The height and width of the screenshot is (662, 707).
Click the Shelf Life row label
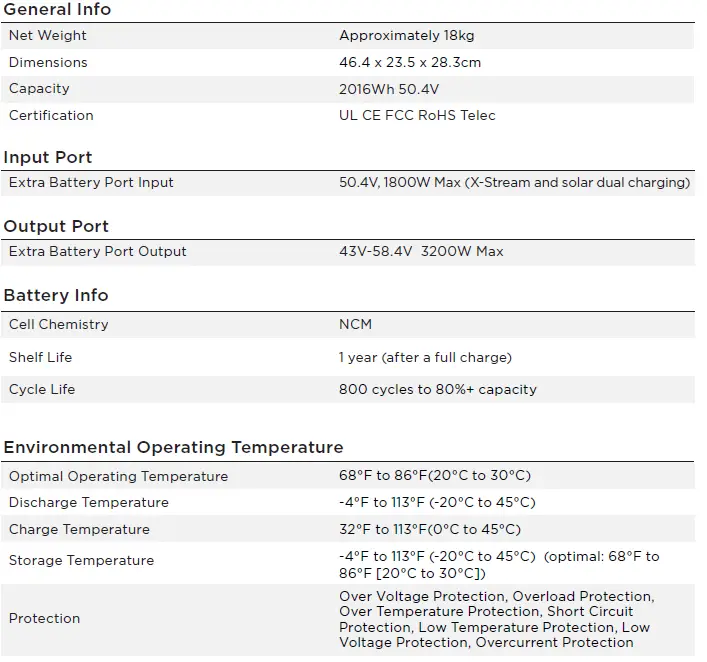click(x=41, y=357)
